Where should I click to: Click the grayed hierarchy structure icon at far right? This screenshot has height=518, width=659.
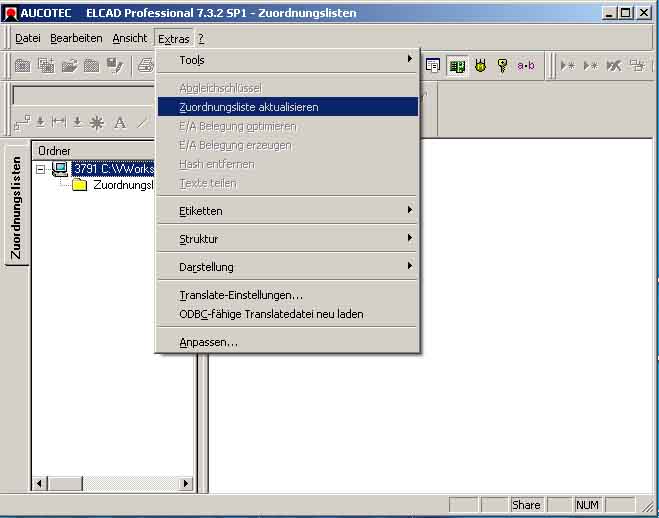coord(637,66)
